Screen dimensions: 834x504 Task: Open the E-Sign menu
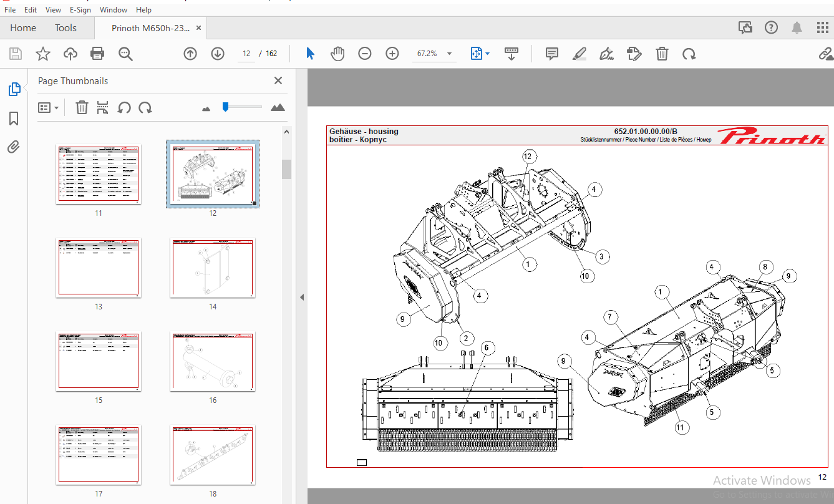tap(80, 10)
